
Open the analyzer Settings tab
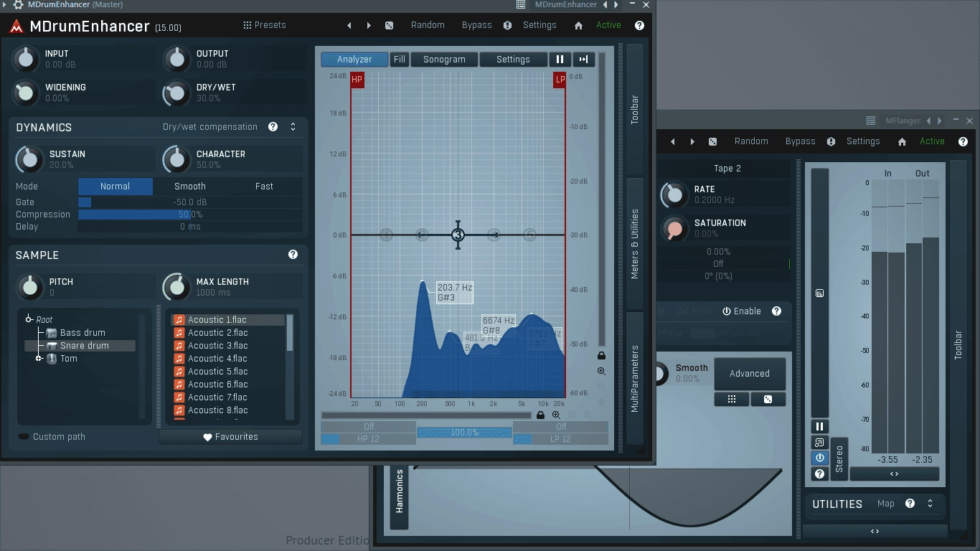tap(513, 60)
